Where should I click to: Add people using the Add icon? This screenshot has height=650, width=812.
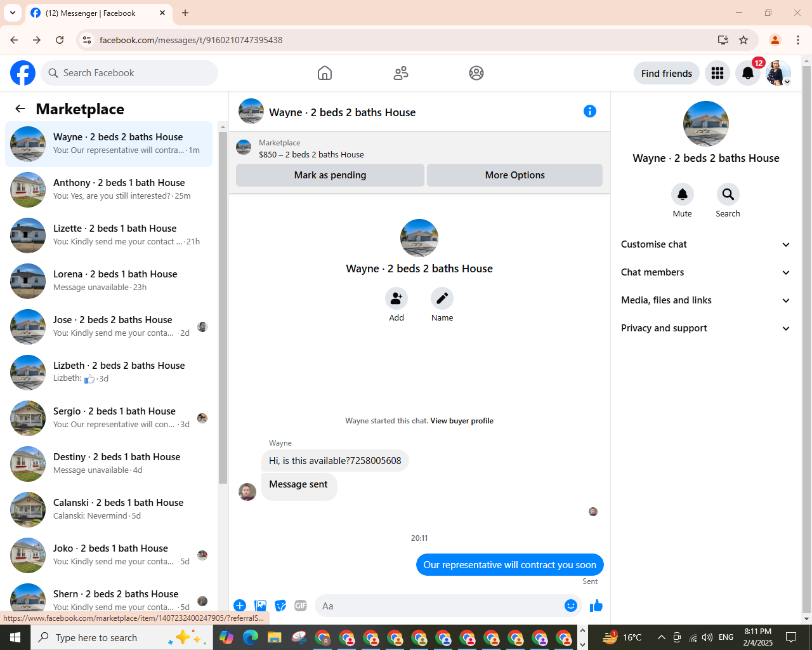click(x=396, y=298)
